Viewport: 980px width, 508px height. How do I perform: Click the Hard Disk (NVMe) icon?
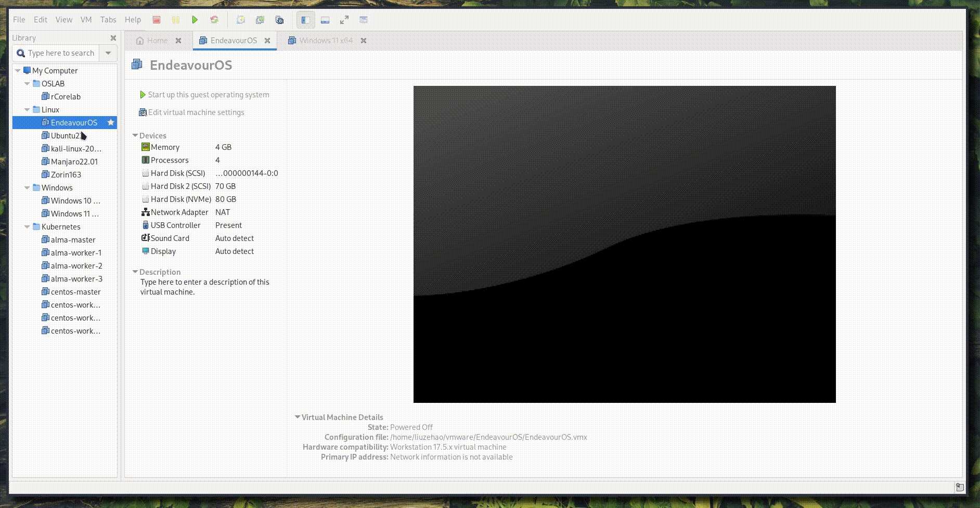click(x=146, y=199)
